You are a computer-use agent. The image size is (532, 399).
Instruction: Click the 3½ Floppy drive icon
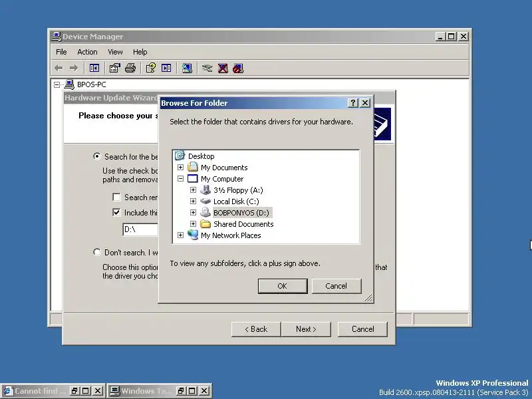205,190
